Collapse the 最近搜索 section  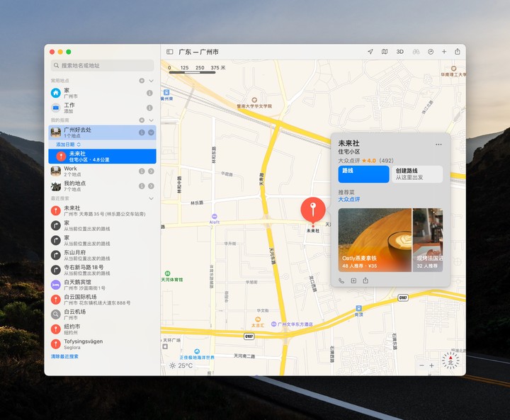(151, 199)
